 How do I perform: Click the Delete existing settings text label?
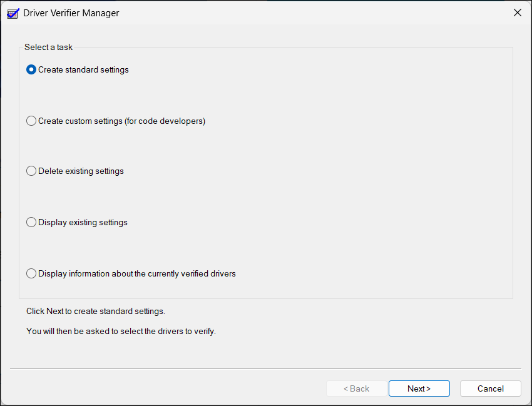[x=81, y=171]
